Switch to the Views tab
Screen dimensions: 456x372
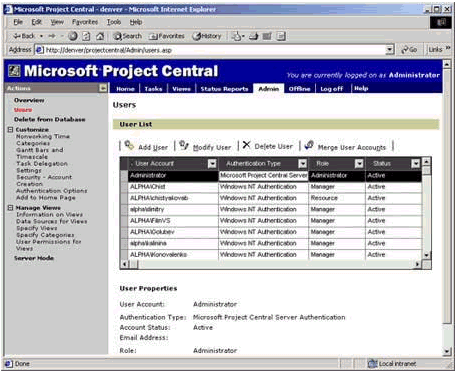(181, 89)
